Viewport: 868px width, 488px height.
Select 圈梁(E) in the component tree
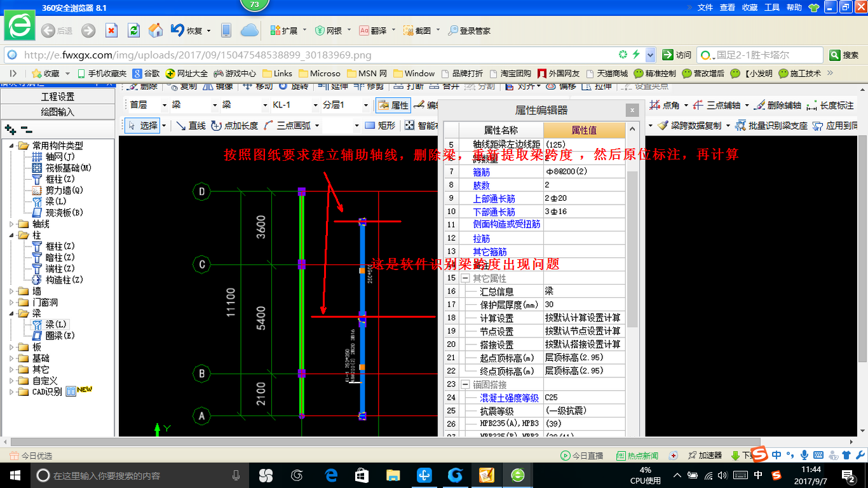pyautogui.click(x=53, y=335)
